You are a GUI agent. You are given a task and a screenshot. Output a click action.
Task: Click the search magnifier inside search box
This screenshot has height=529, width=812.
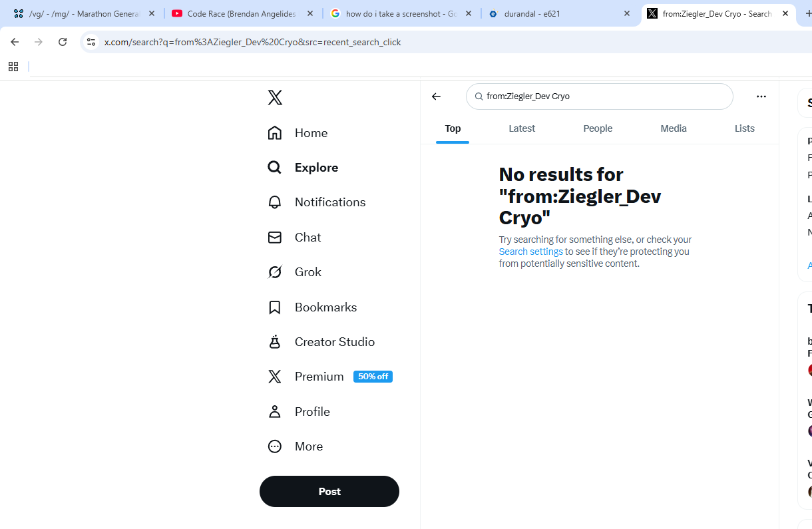tap(479, 96)
